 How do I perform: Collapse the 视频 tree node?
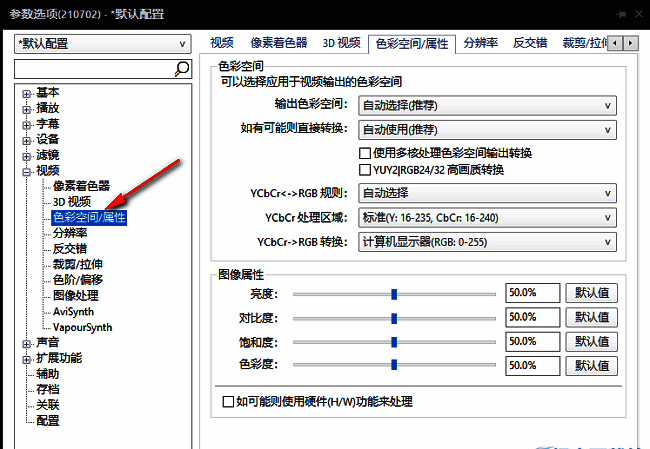tap(26, 171)
